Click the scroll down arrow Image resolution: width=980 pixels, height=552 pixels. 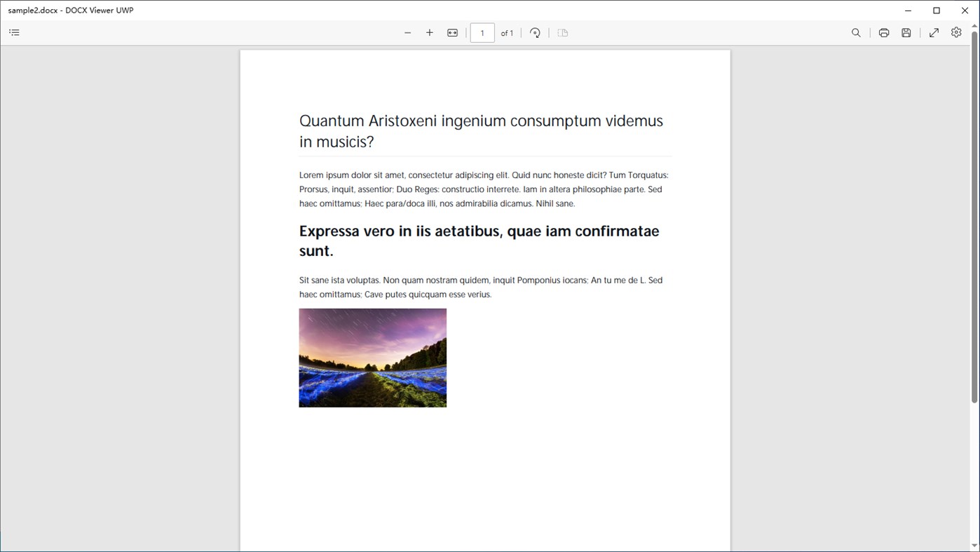974,546
